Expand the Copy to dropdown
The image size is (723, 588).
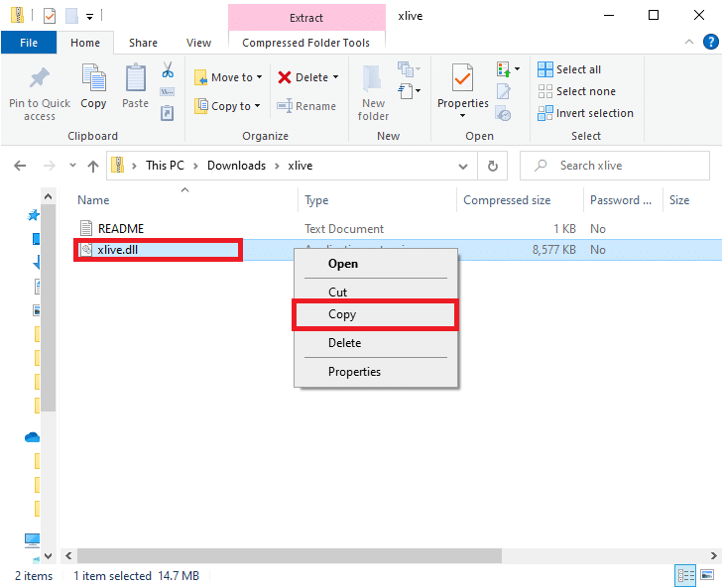coord(257,106)
